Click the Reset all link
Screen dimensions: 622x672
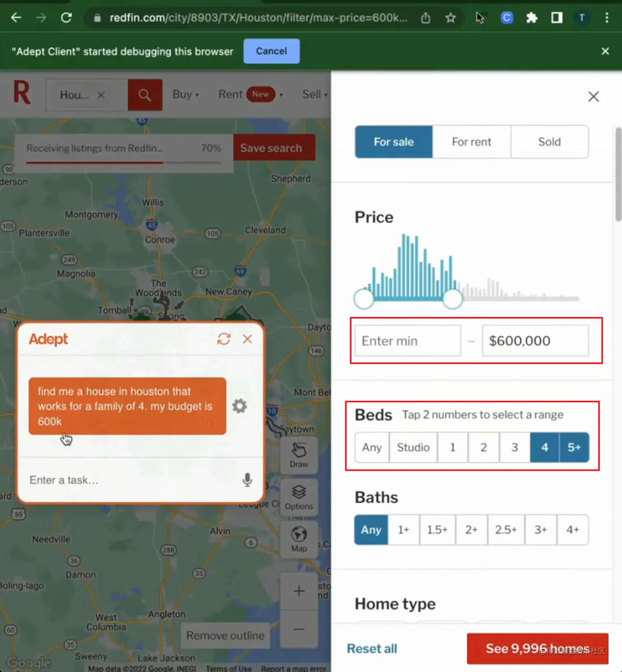tap(372, 649)
